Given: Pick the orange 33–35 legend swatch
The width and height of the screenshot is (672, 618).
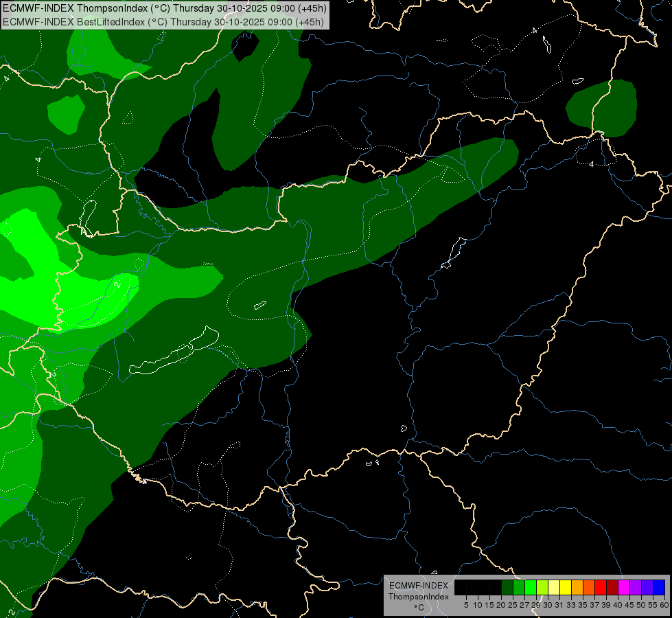Looking at the screenshot, I should coord(577,587).
